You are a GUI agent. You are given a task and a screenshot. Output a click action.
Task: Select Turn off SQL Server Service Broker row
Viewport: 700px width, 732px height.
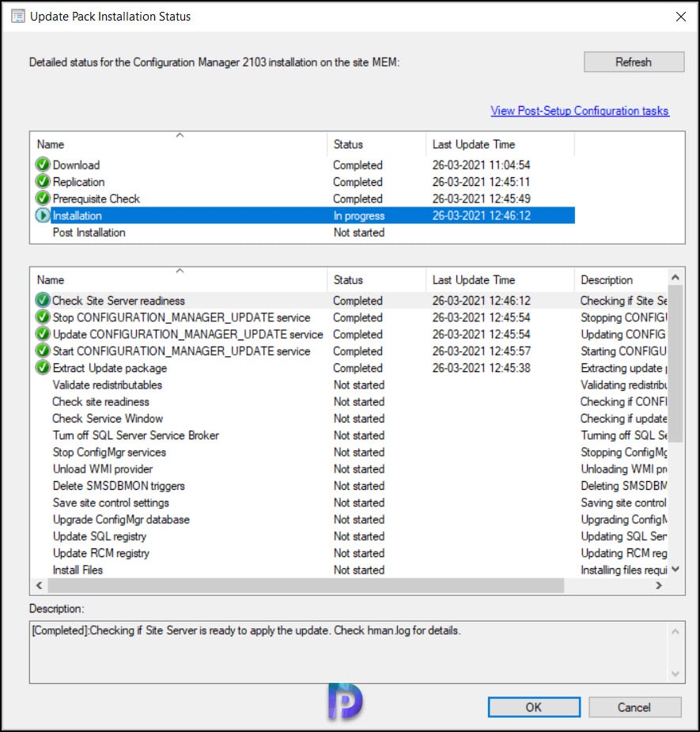click(x=350, y=435)
